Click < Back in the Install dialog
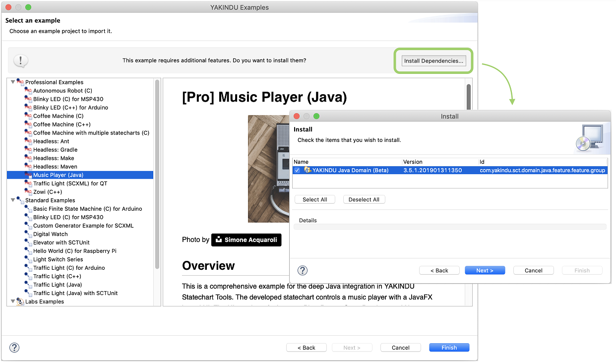 (439, 270)
